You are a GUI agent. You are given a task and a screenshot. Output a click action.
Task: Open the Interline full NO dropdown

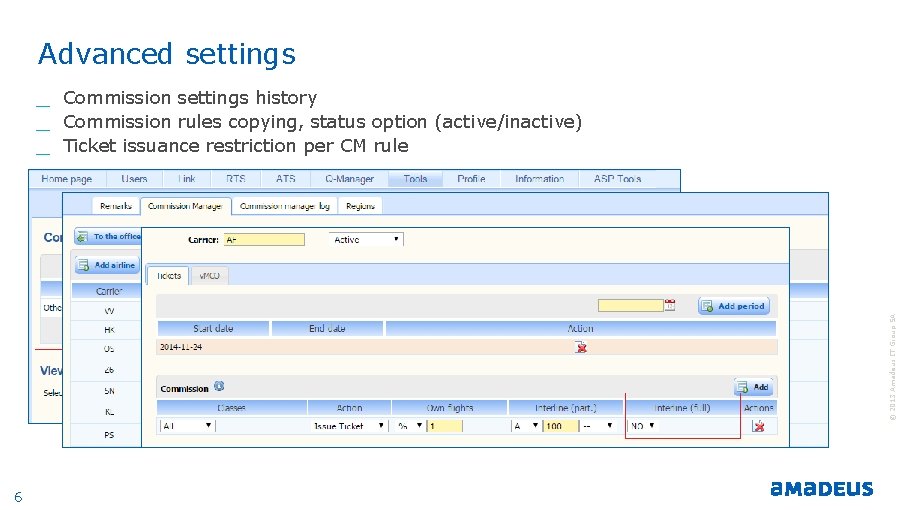[x=643, y=426]
